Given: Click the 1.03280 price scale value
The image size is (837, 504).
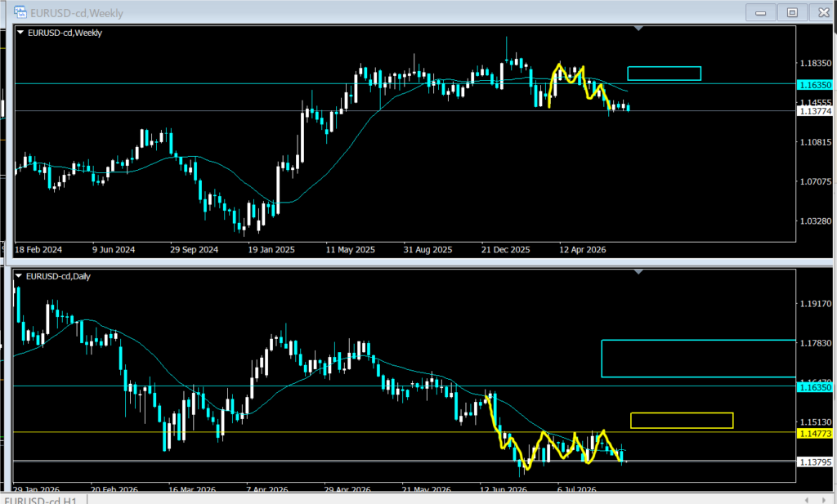Looking at the screenshot, I should click(815, 221).
